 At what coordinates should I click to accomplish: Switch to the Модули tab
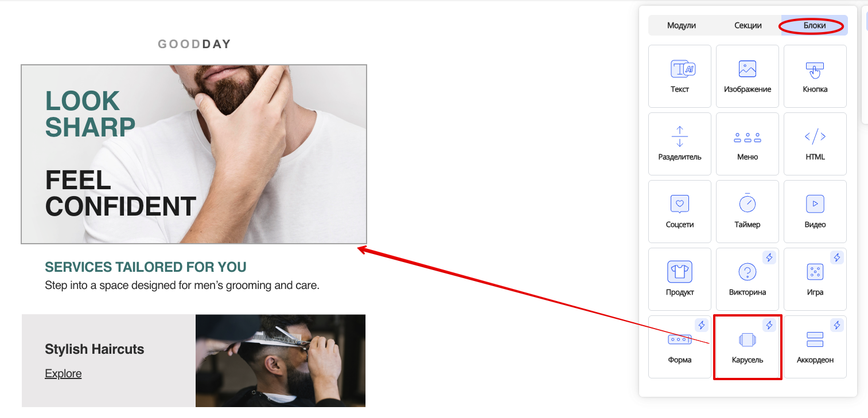tap(682, 25)
